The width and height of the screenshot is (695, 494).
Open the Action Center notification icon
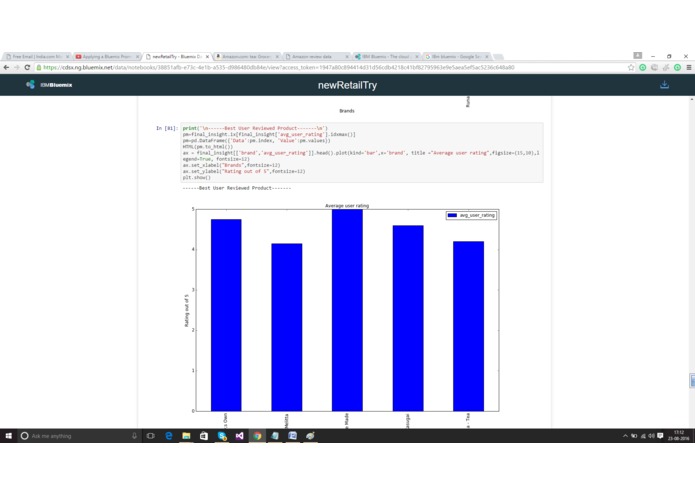coord(660,436)
